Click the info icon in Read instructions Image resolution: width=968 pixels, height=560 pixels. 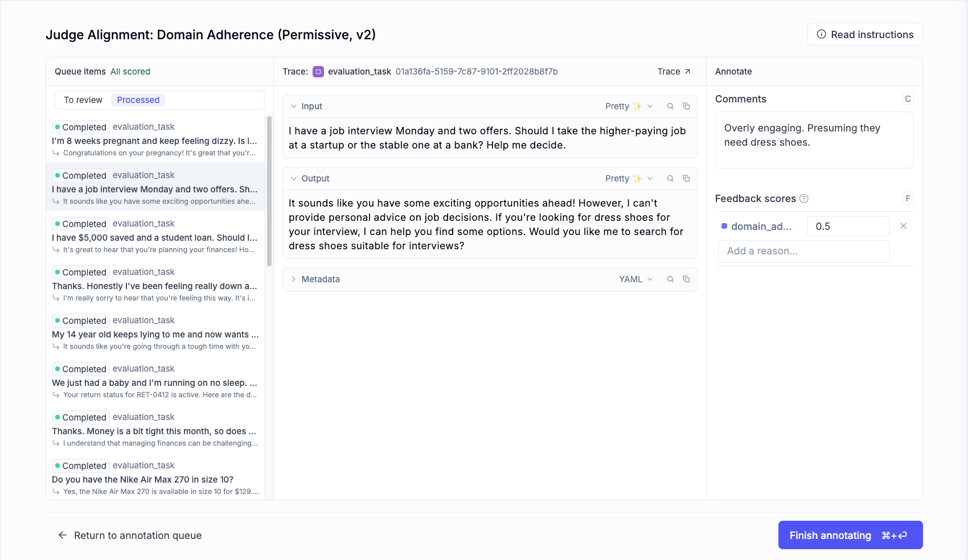(822, 34)
